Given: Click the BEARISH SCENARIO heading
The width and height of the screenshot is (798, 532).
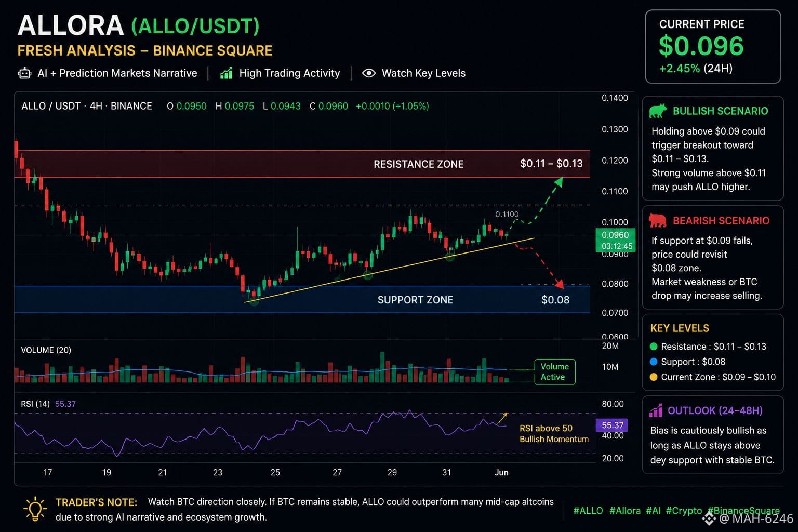Looking at the screenshot, I should pyautogui.click(x=721, y=221).
